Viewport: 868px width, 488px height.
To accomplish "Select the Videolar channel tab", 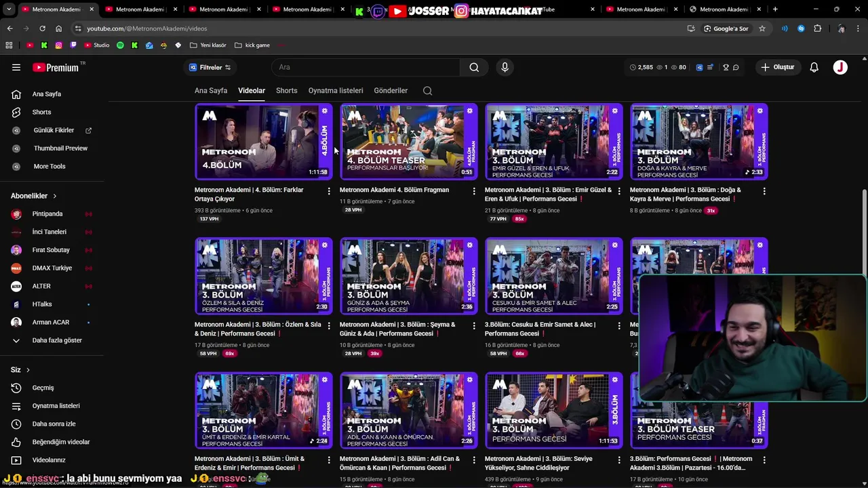I will (252, 90).
